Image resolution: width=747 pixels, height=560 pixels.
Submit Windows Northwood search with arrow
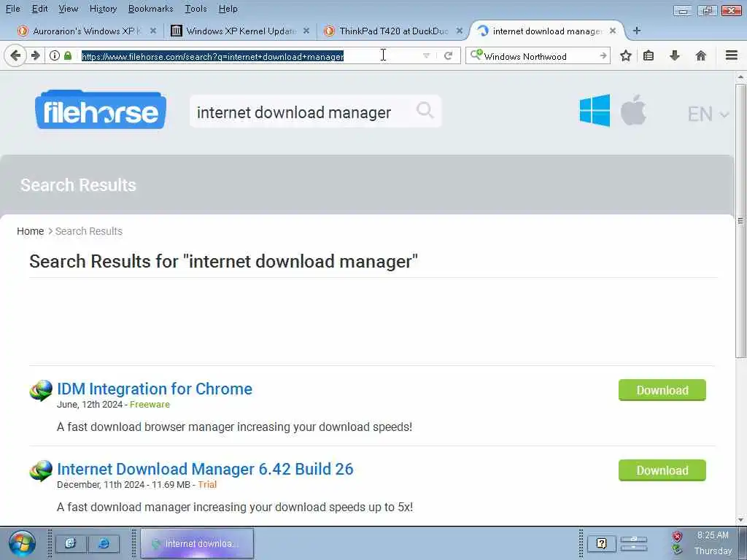[x=603, y=55]
